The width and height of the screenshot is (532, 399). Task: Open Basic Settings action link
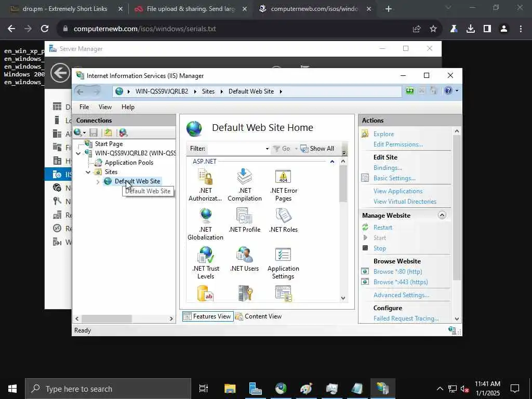click(x=395, y=178)
